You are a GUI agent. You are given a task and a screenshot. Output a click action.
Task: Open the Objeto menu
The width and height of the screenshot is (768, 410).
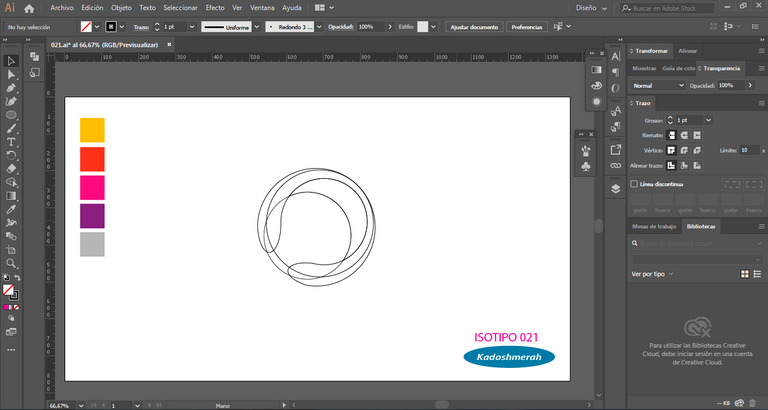coord(121,8)
